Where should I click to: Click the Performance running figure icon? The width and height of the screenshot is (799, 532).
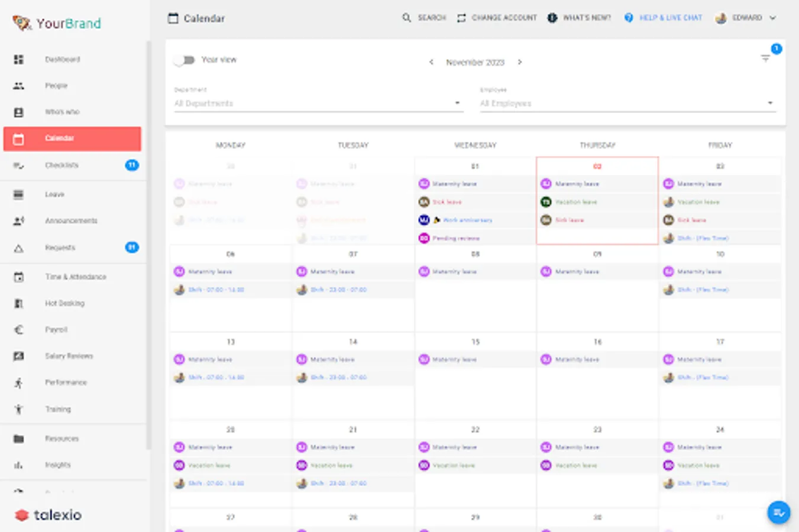[19, 383]
